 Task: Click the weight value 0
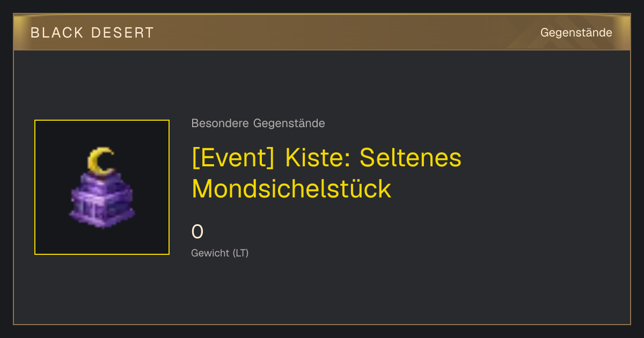coord(197,232)
